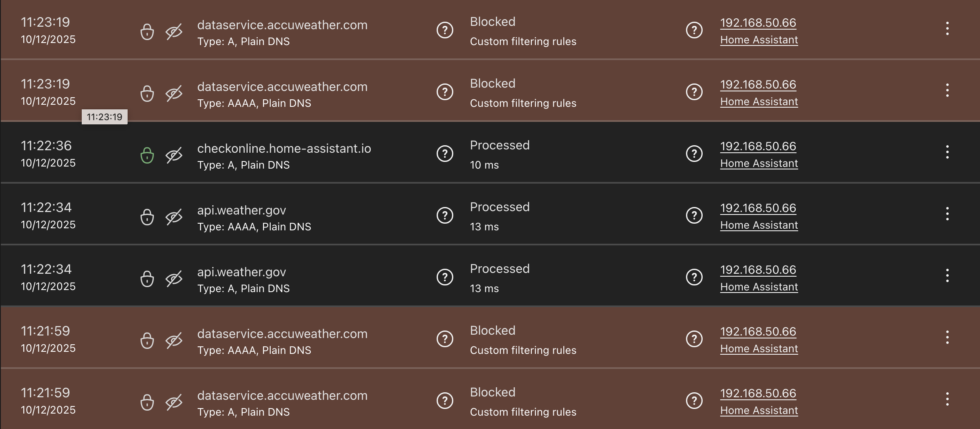Click help icon beside checkonline.home-assistant.io domain
Image resolution: width=980 pixels, height=429 pixels.
445,154
